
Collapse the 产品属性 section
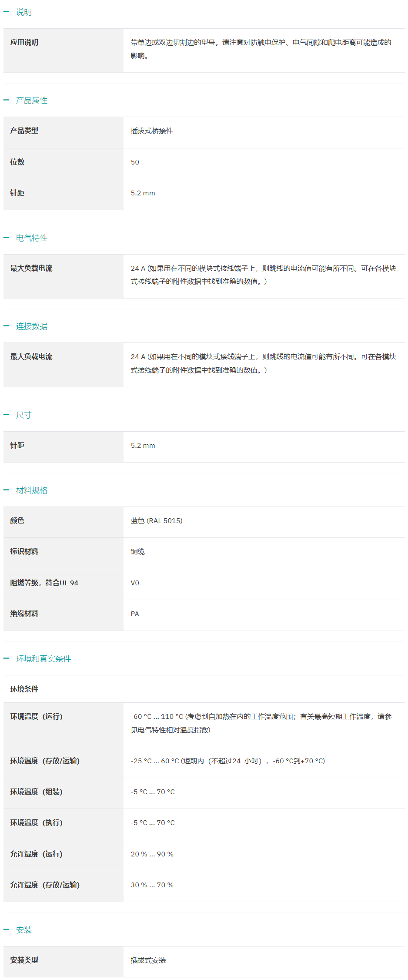[25, 101]
